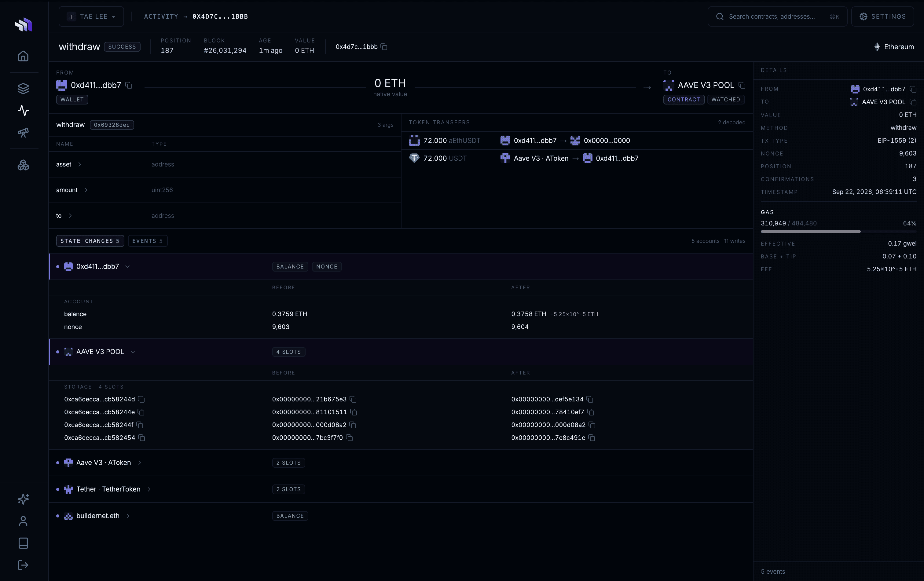Switch to the State Changes tab
The height and width of the screenshot is (581, 924).
point(90,241)
